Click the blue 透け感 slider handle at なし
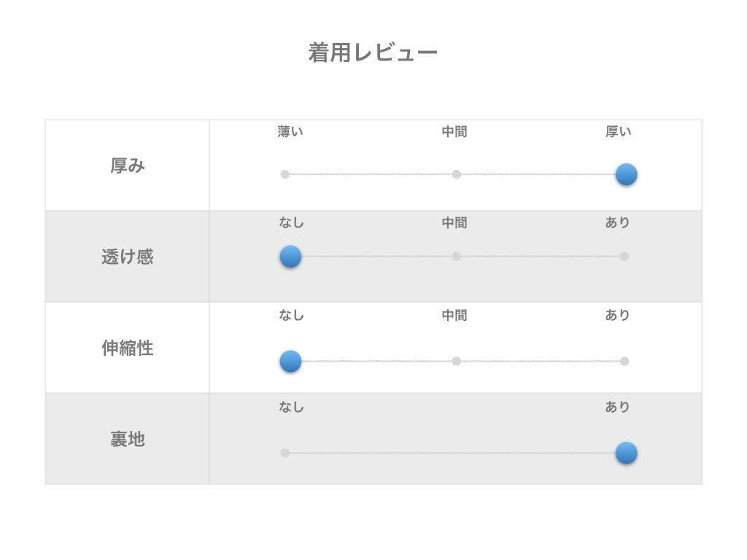 290,256
